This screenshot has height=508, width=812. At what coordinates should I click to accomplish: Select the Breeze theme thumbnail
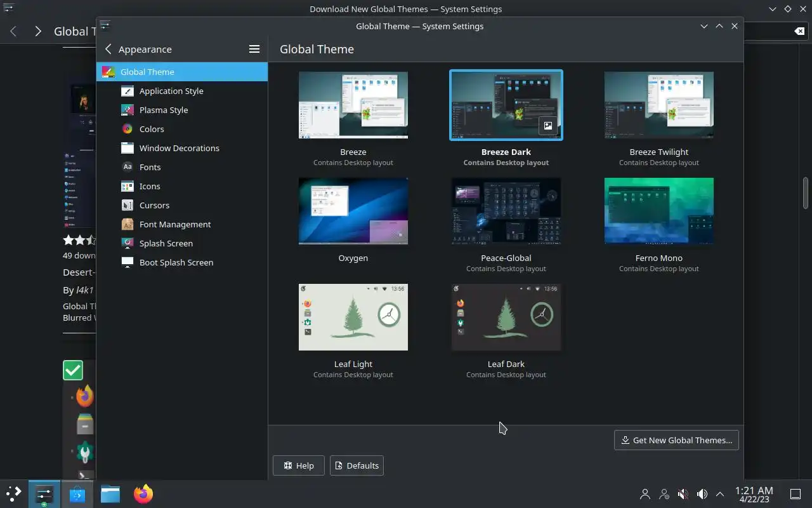coord(353,105)
